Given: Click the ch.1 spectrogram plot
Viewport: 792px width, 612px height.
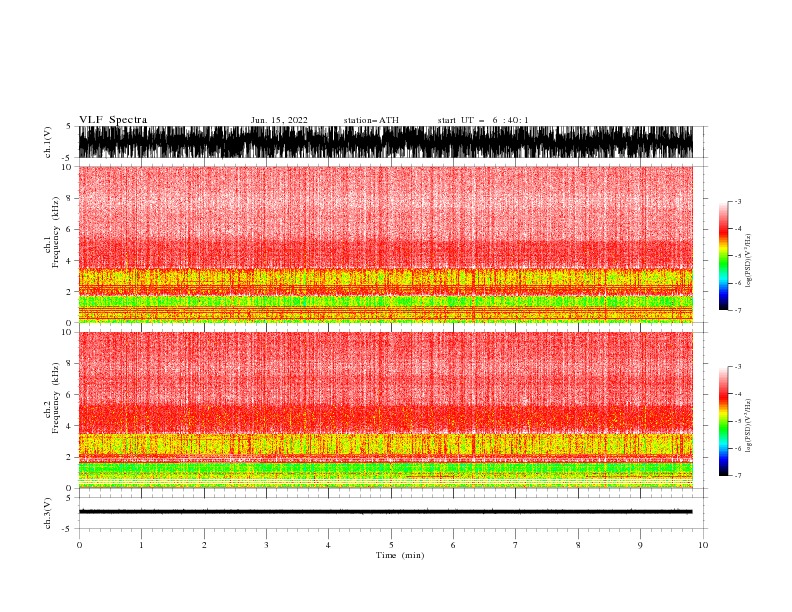Looking at the screenshot, I should point(385,244).
